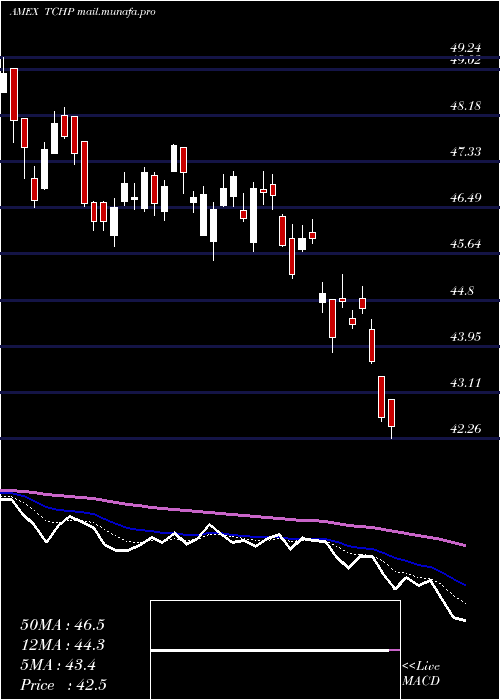500x700 pixels.
Task: Click the 46.49 price axis label
Action: (x=466, y=198)
